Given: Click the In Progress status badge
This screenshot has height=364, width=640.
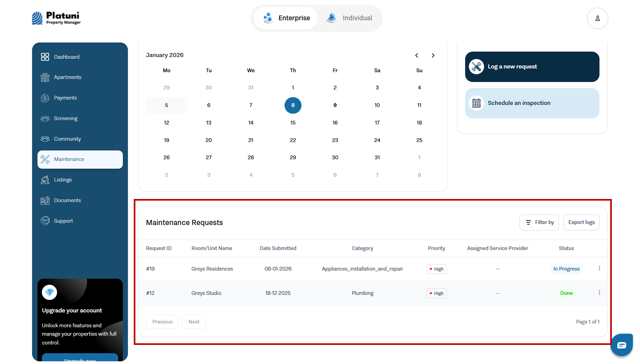Looking at the screenshot, I should tap(566, 269).
